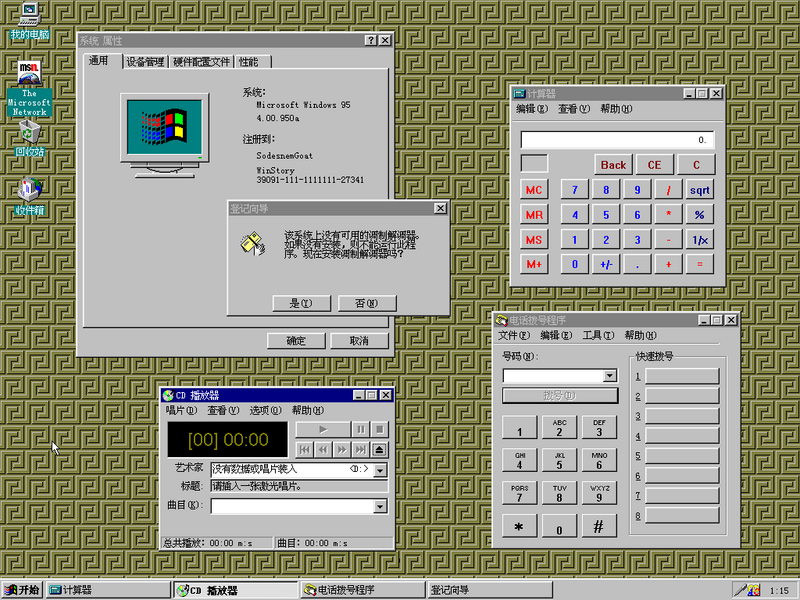The image size is (800, 600).
Task: Click the Phone Dialer title bar icon
Action: (502, 320)
